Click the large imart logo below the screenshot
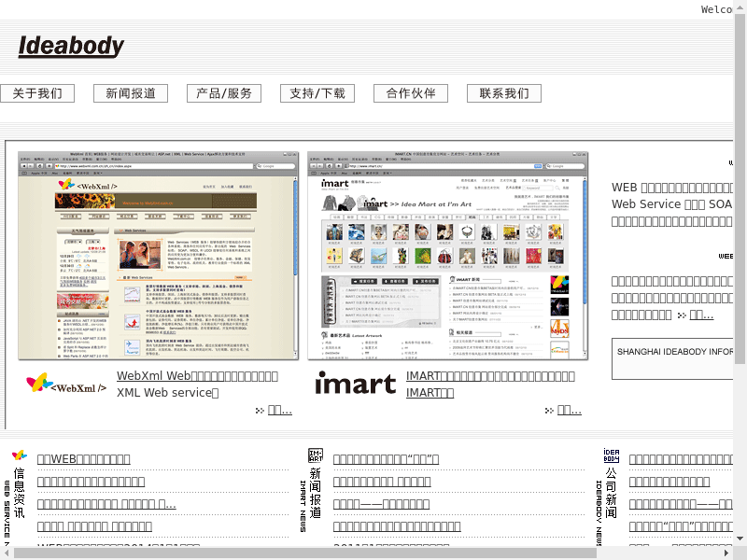 click(356, 384)
